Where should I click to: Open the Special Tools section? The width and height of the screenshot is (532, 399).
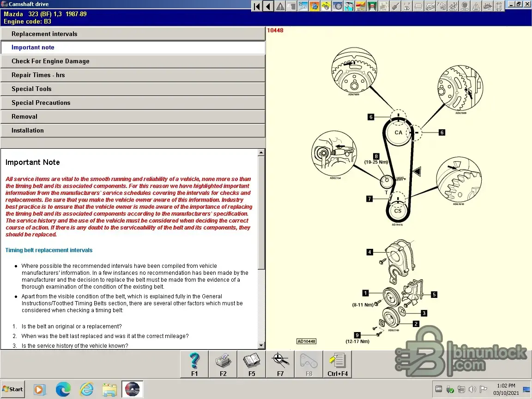[133, 89]
